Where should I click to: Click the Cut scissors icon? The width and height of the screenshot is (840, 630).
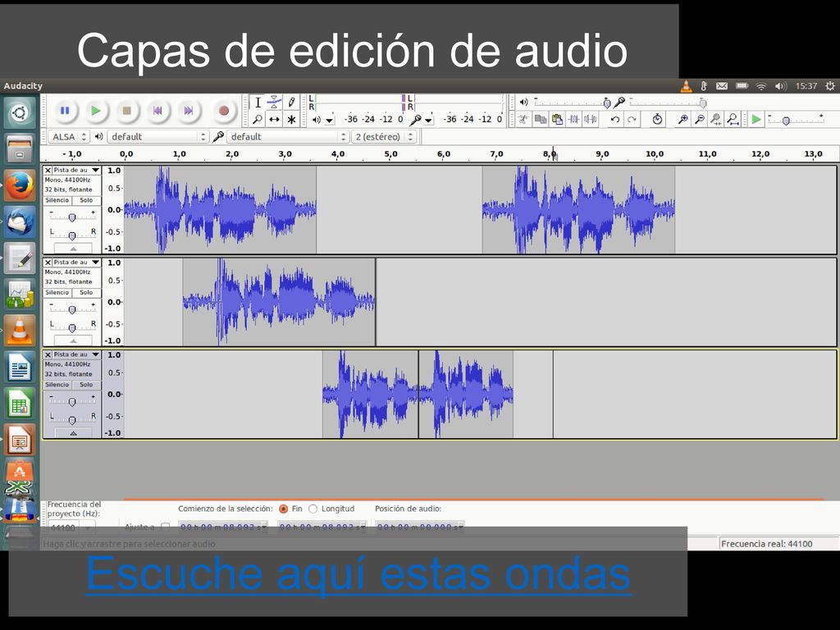(x=523, y=119)
